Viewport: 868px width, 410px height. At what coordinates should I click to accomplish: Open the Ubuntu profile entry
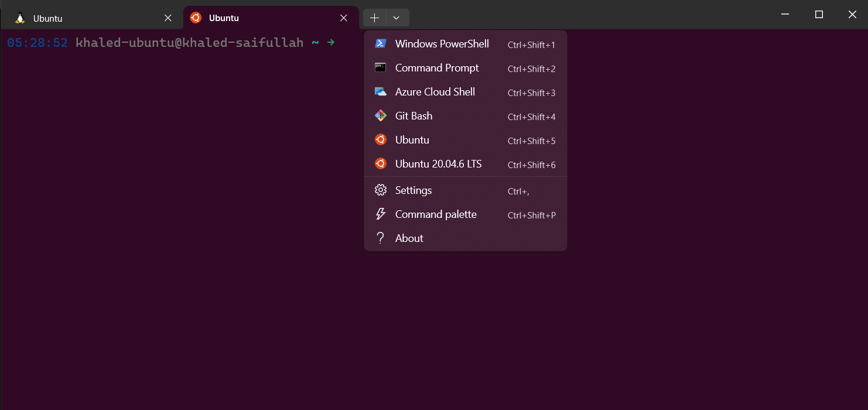click(466, 140)
